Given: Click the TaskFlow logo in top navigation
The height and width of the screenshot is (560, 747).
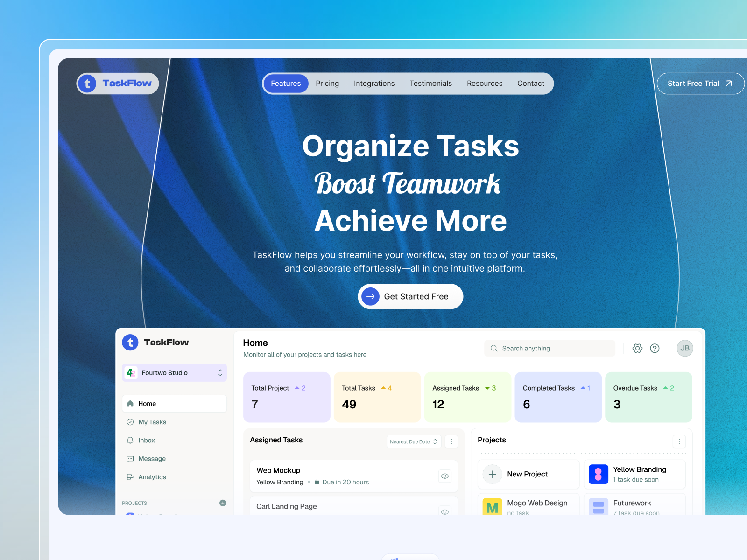Looking at the screenshot, I should (x=118, y=84).
